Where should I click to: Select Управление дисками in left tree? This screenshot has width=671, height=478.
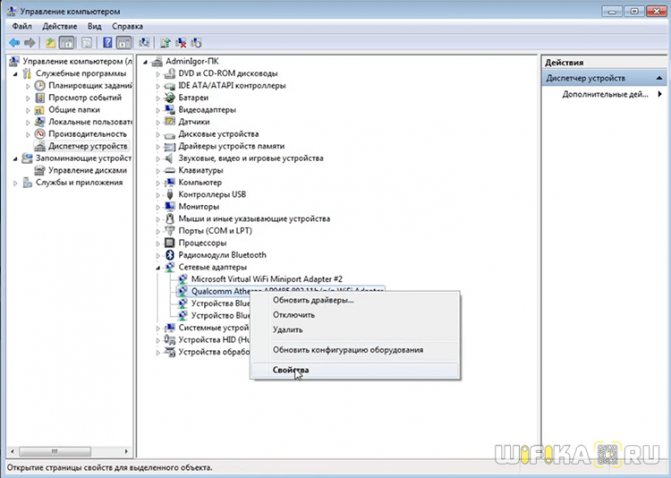coord(88,170)
